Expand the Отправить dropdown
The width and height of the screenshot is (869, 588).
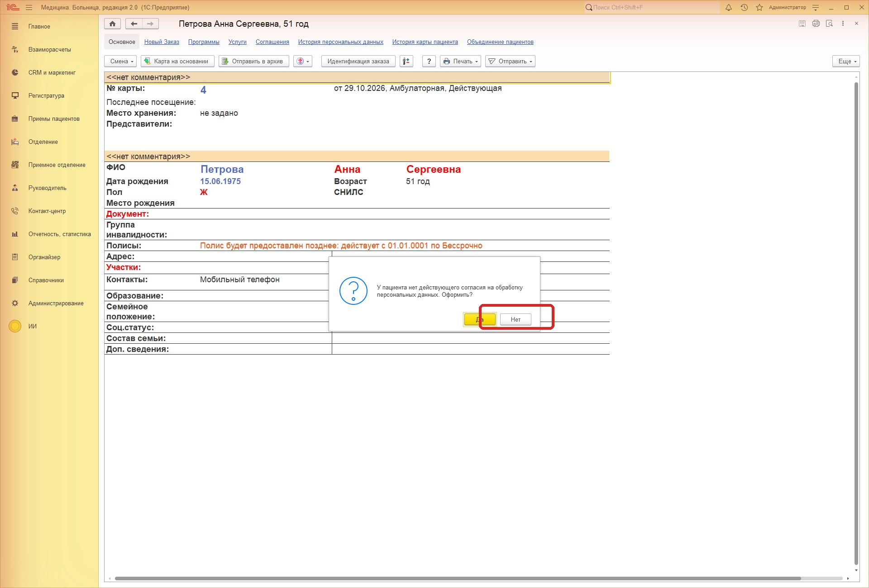point(510,62)
